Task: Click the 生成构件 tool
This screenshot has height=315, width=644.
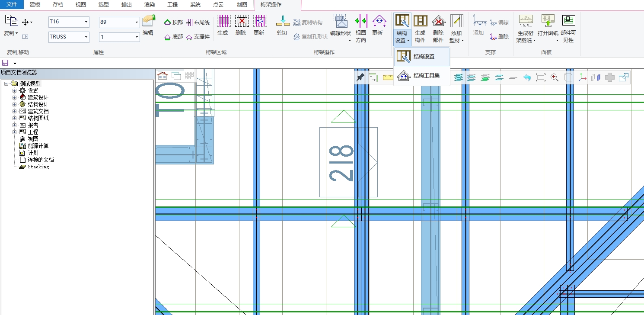Action: [421, 29]
